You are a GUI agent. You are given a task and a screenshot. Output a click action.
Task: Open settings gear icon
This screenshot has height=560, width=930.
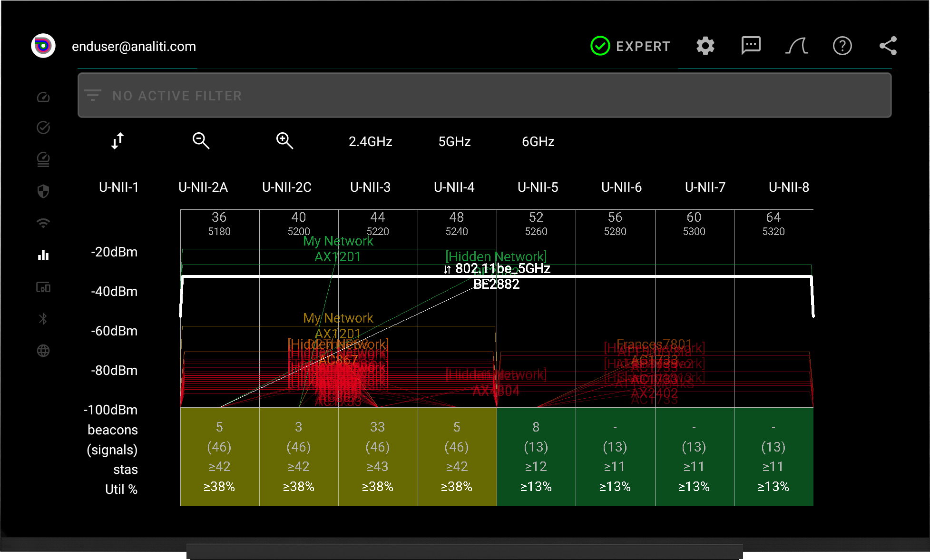pyautogui.click(x=705, y=46)
